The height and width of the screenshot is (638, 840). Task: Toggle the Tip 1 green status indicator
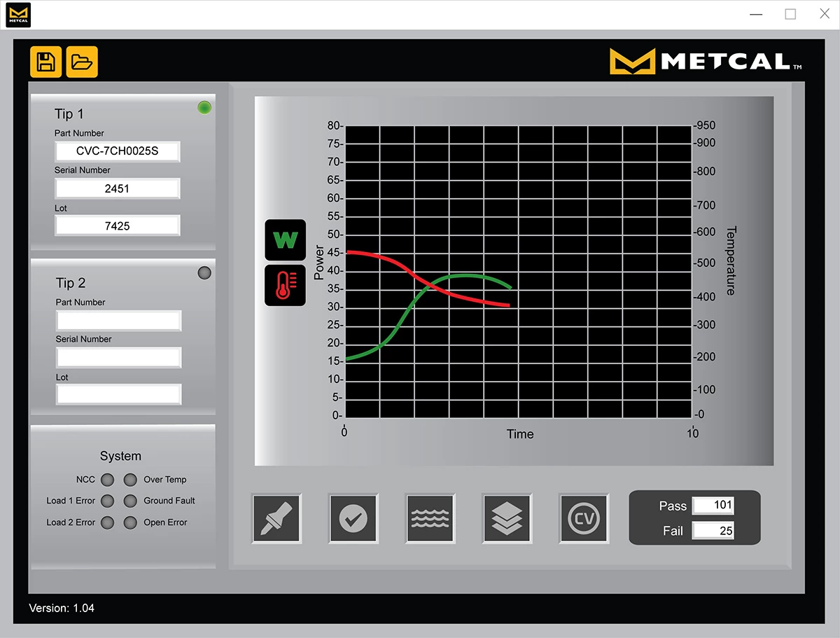(x=204, y=107)
